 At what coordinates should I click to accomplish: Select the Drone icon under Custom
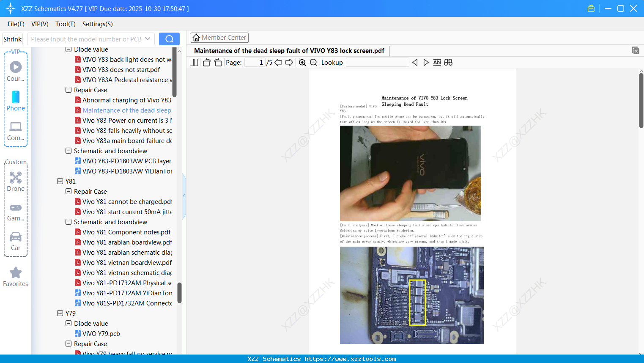click(x=16, y=177)
